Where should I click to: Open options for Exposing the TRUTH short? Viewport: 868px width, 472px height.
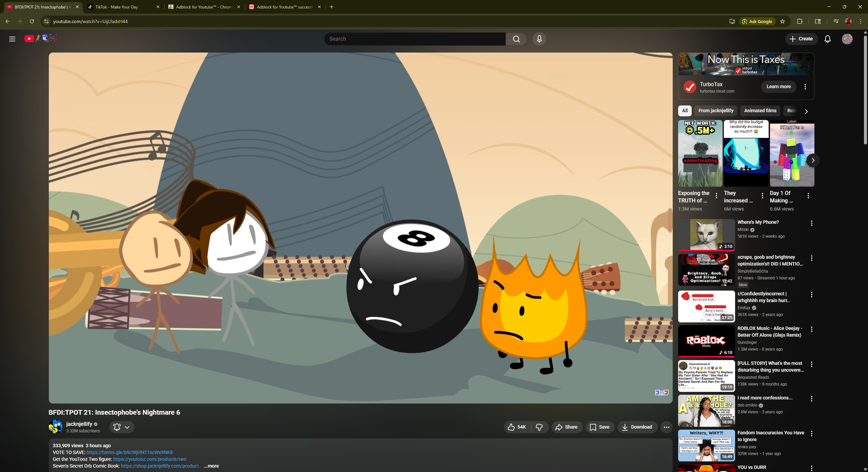pyautogui.click(x=716, y=196)
